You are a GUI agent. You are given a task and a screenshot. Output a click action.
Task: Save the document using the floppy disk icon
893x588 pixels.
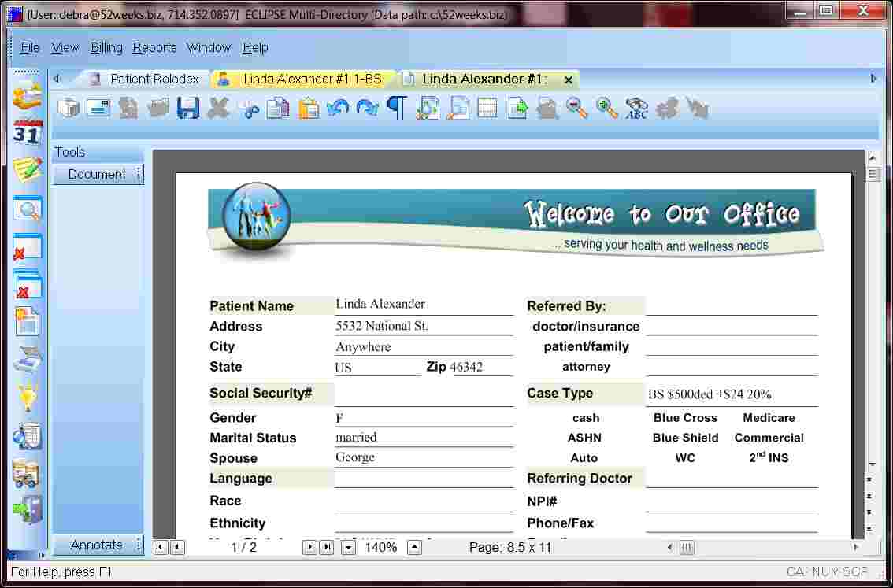click(187, 108)
